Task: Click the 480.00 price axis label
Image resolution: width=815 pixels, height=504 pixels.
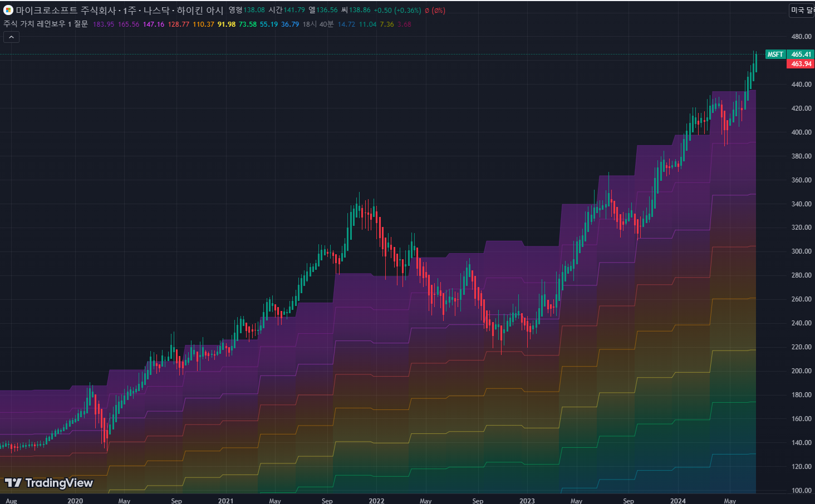Action: (802, 37)
